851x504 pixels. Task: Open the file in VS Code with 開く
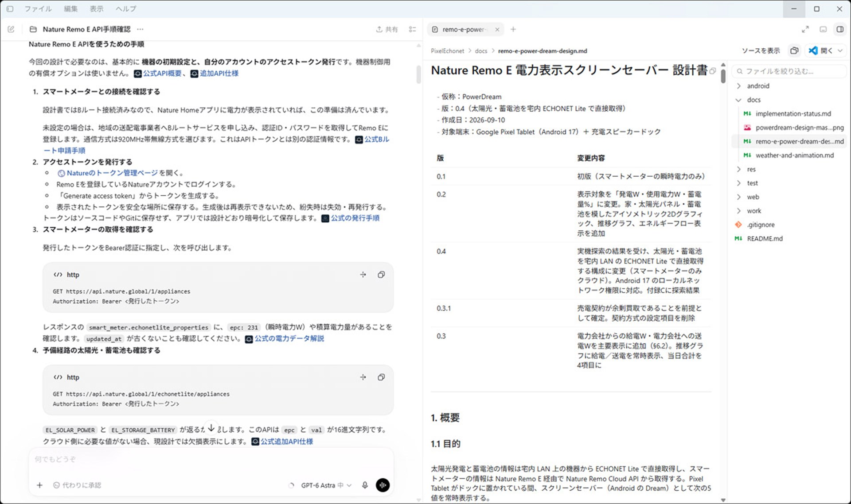(821, 50)
